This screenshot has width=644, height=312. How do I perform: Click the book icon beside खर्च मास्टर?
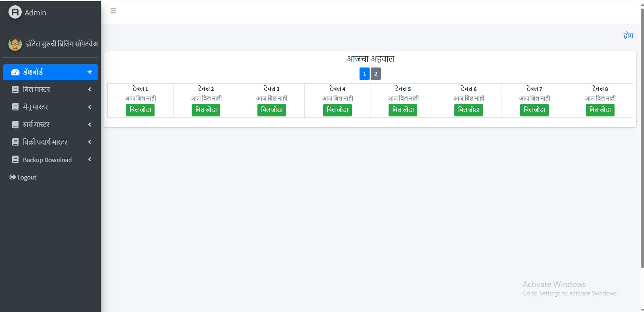click(15, 125)
